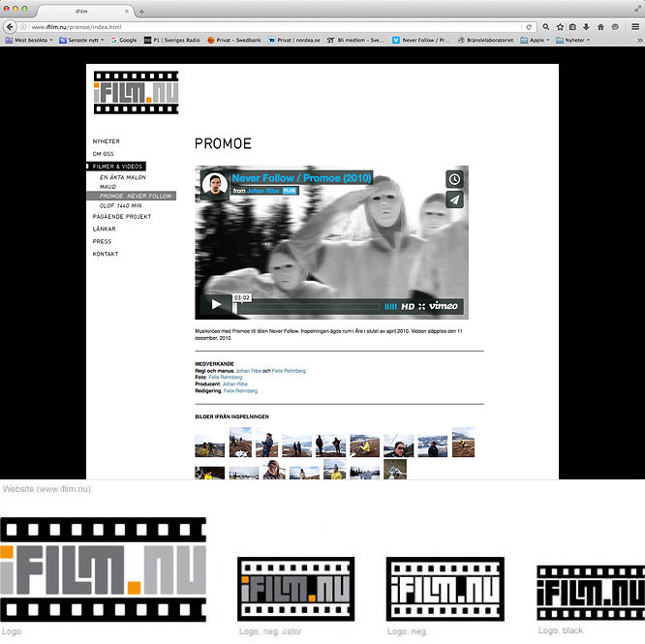This screenshot has width=645, height=644.
Task: Play the Never Follow video
Action: 216,304
